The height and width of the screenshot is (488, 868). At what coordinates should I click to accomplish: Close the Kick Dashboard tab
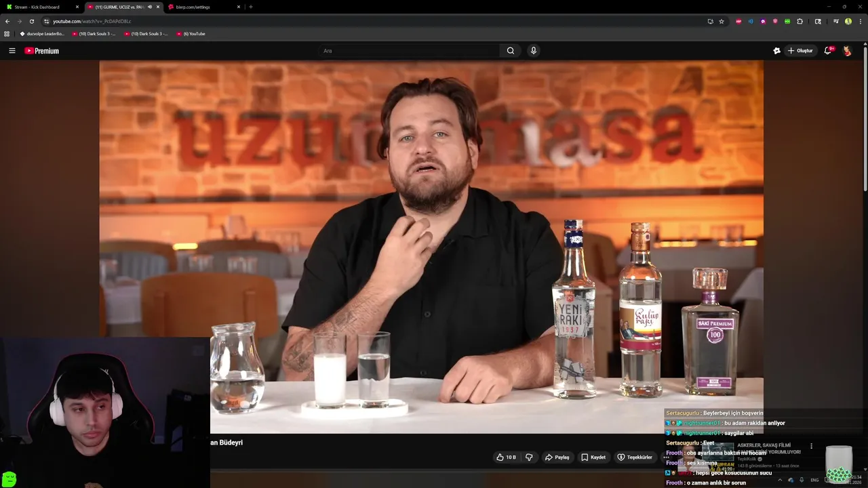point(77,7)
